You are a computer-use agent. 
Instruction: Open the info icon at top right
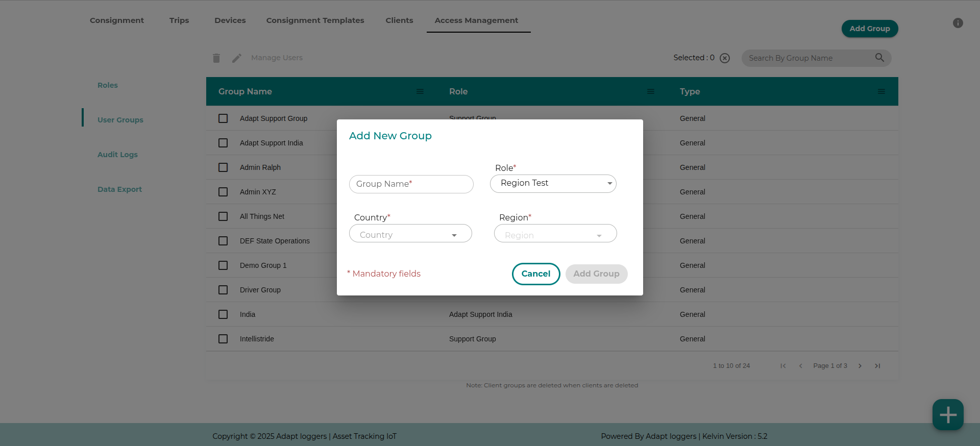click(958, 23)
